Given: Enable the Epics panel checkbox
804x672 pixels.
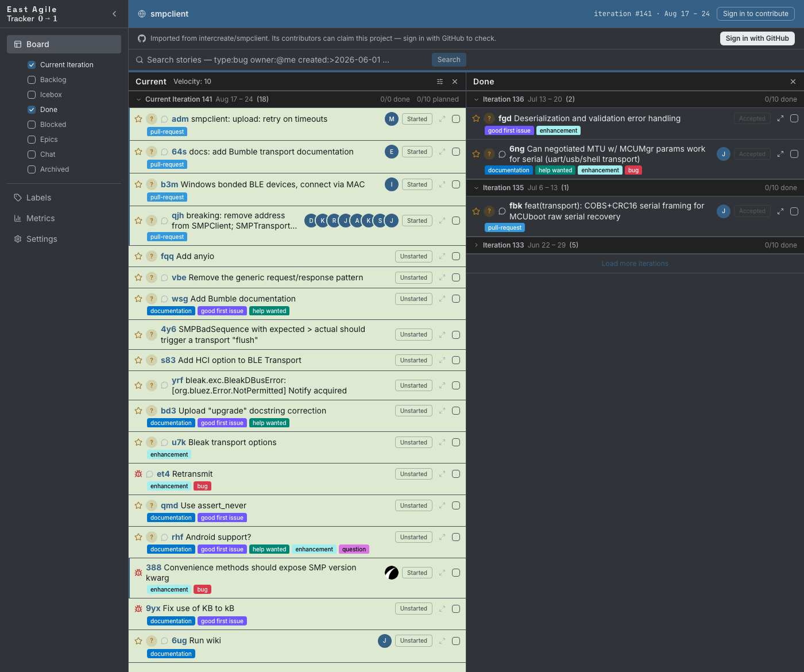Looking at the screenshot, I should pos(32,140).
